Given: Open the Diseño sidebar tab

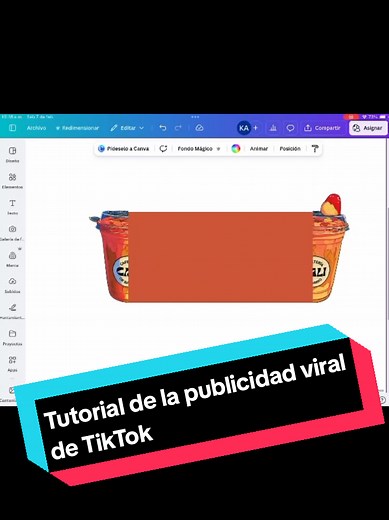Looking at the screenshot, I should coord(12,154).
